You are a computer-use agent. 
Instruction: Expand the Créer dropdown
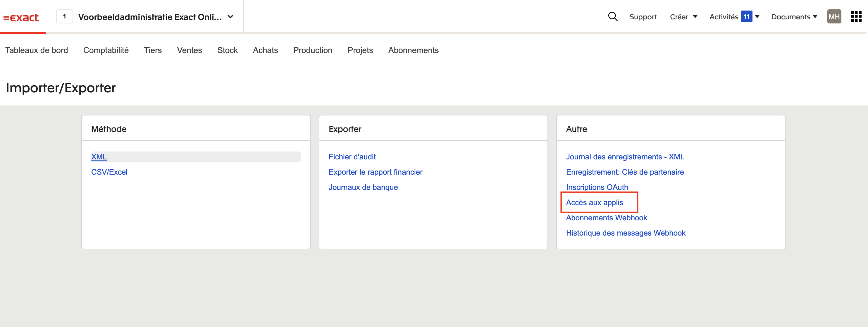pyautogui.click(x=683, y=17)
